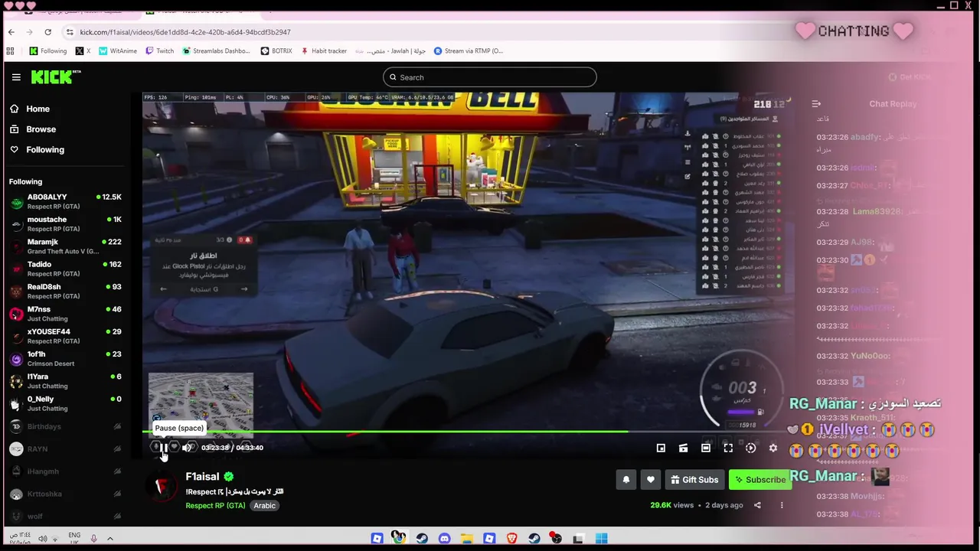The height and width of the screenshot is (551, 980).
Task: Open playback speed control icon
Action: [x=750, y=448]
